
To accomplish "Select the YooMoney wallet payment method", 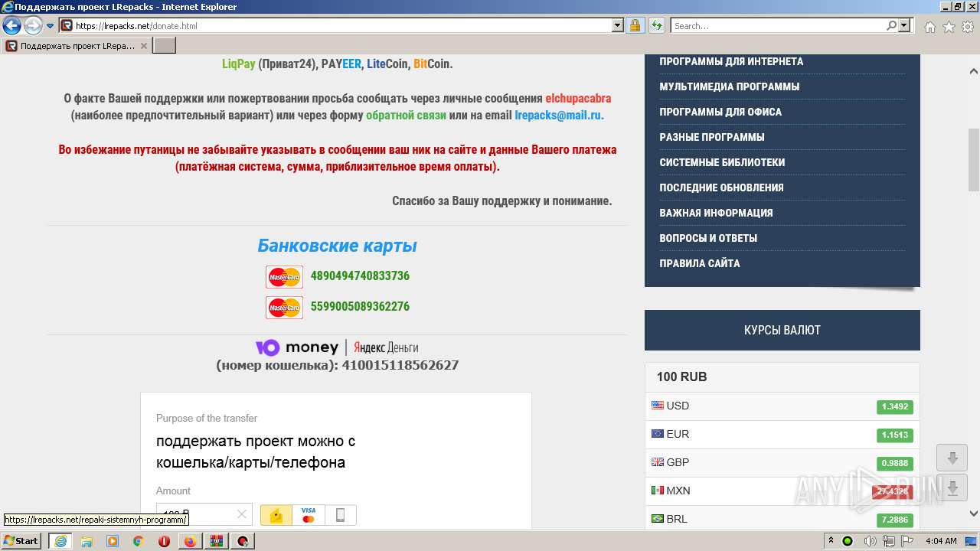I will click(x=276, y=515).
